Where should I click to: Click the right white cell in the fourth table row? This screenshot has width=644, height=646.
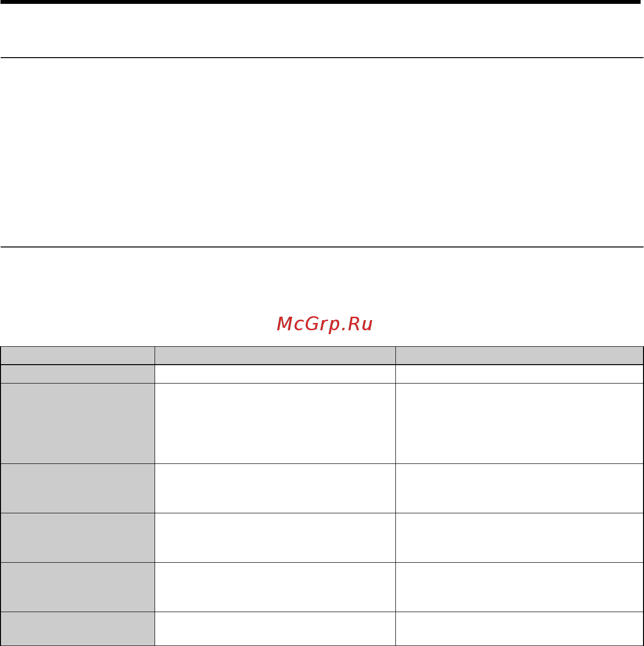pyautogui.click(x=519, y=488)
